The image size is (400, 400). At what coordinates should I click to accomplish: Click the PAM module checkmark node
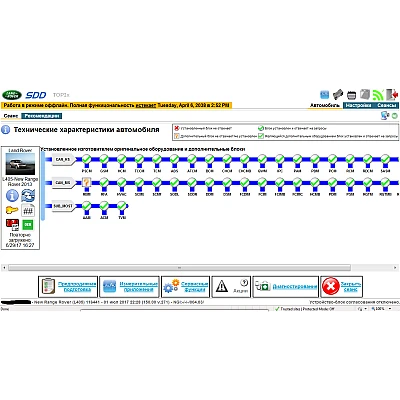(x=298, y=159)
